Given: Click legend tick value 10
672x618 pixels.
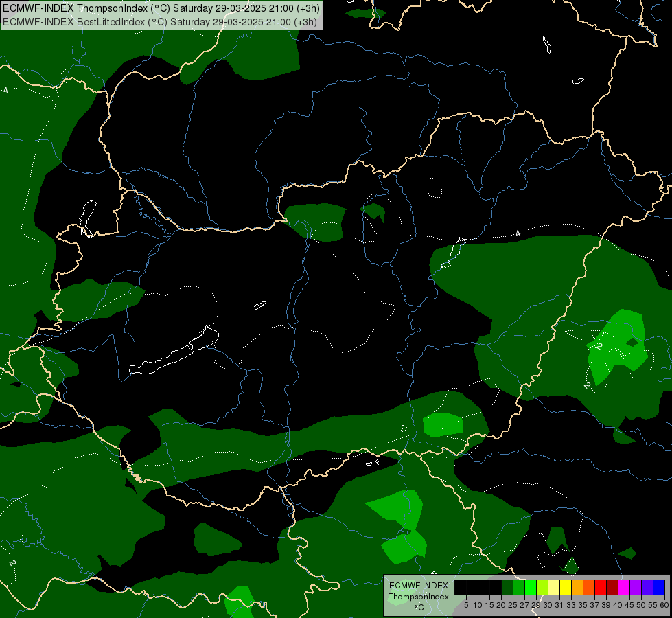Looking at the screenshot, I should click(x=478, y=605).
